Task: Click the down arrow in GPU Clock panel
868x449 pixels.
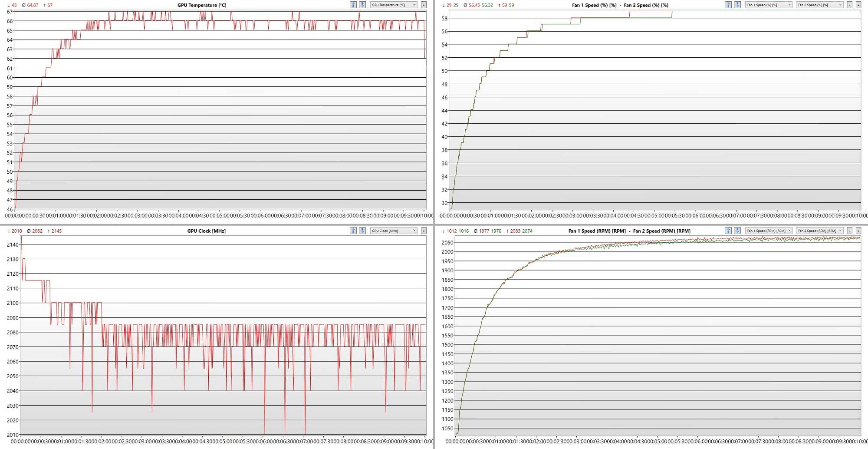Action: (x=362, y=231)
